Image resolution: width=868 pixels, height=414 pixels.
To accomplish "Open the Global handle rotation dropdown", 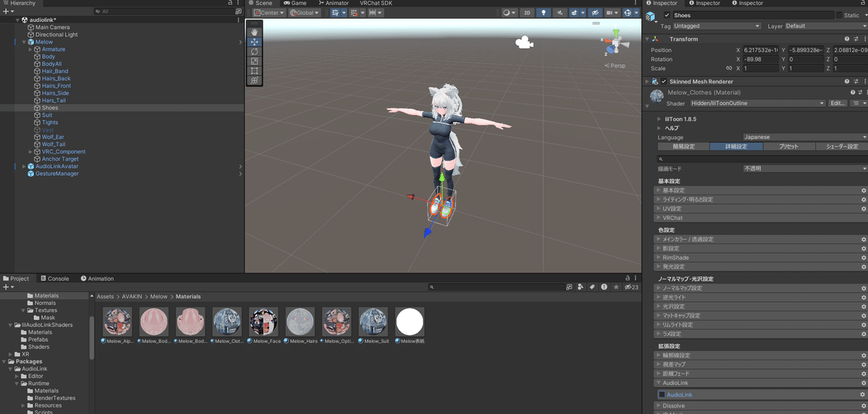I will pos(305,13).
